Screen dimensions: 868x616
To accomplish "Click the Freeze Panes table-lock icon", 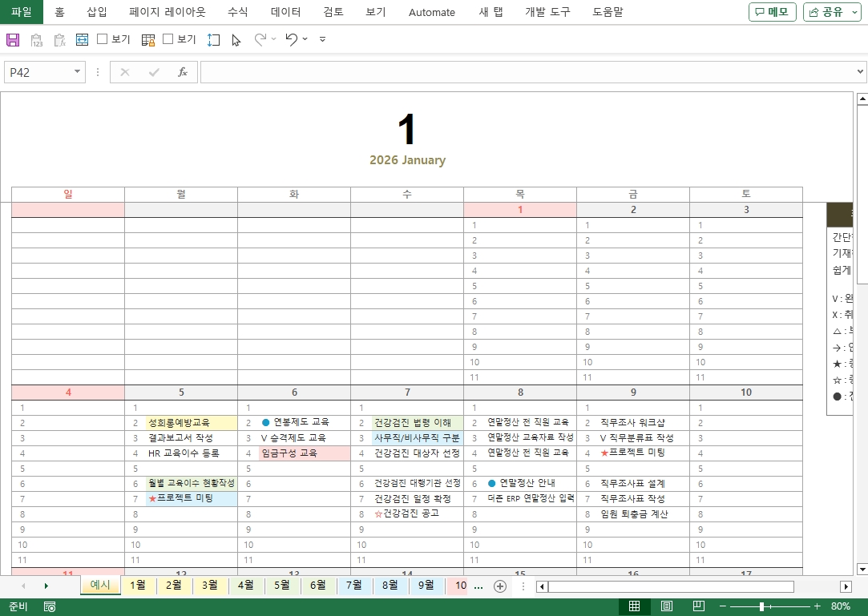I will click(148, 39).
